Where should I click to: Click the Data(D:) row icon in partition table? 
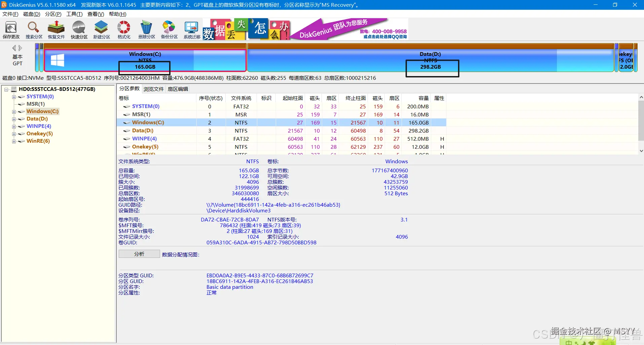click(x=127, y=131)
